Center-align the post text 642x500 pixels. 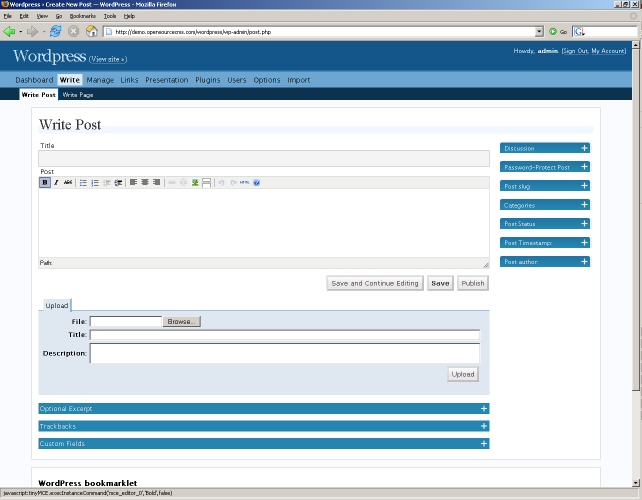coord(145,182)
